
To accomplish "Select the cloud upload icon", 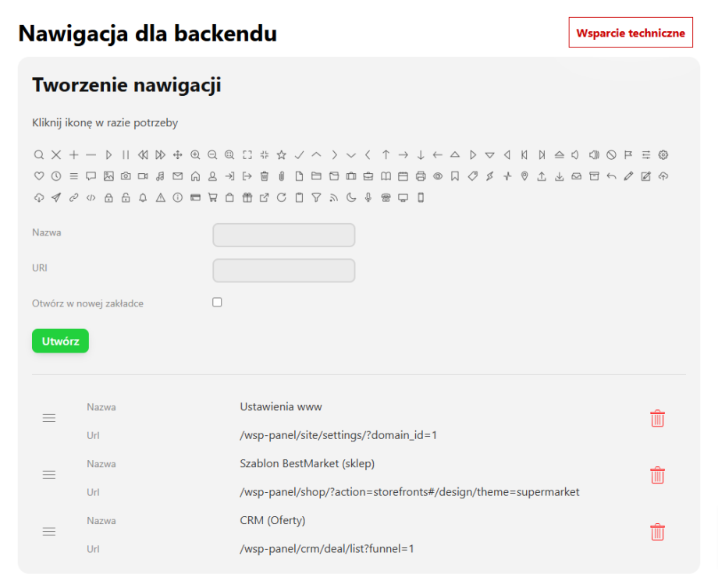I will (662, 176).
